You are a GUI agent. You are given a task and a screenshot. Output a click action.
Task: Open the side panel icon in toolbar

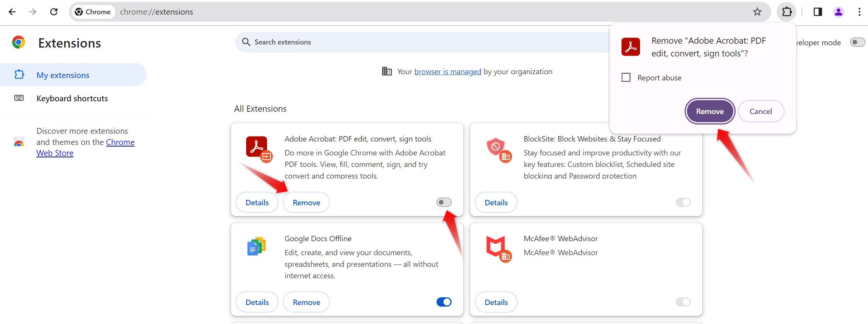(x=818, y=12)
